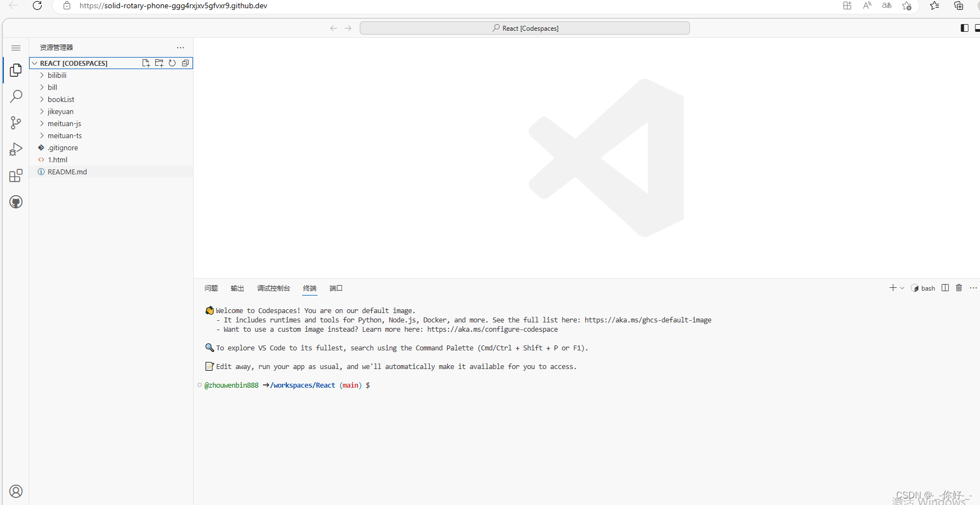Toggle the panel layout icon
Screen dimensions: 980x505
(x=977, y=28)
